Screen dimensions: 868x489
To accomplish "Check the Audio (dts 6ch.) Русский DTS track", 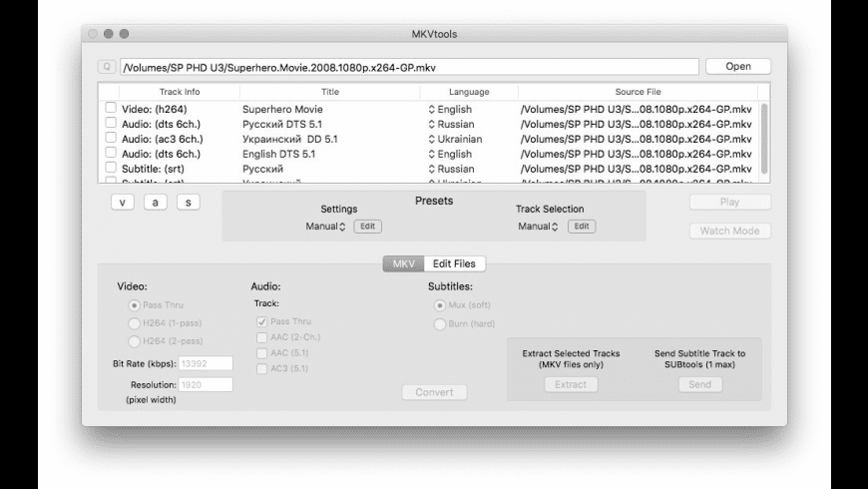I will [x=111, y=123].
